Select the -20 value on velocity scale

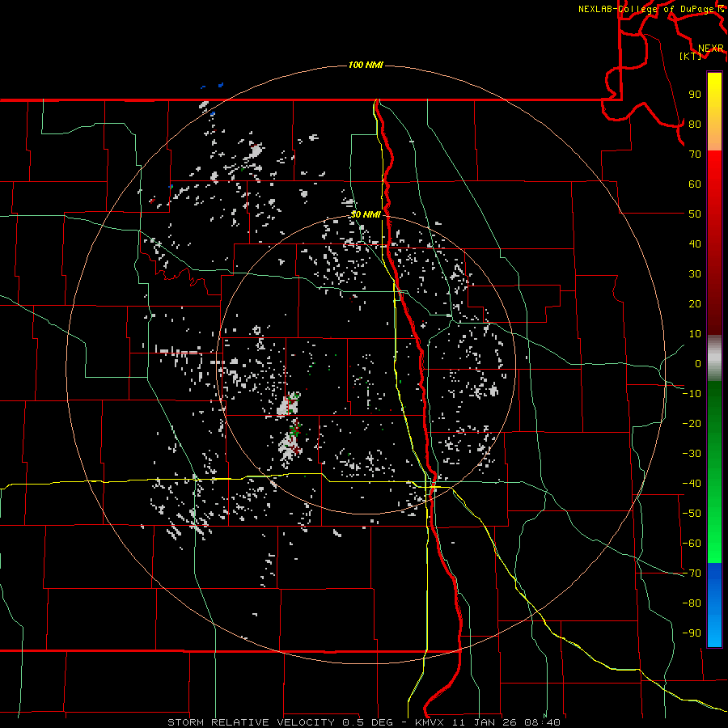(x=692, y=423)
